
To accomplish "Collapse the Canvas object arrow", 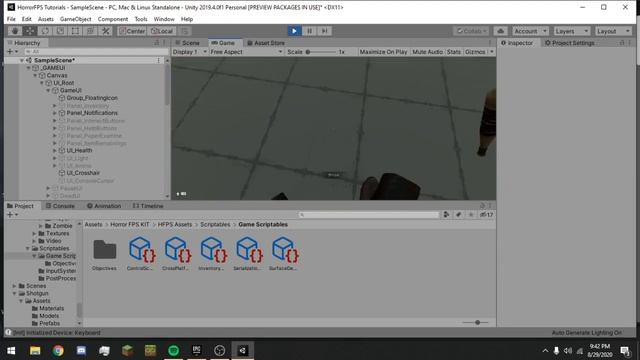I will [x=35, y=76].
